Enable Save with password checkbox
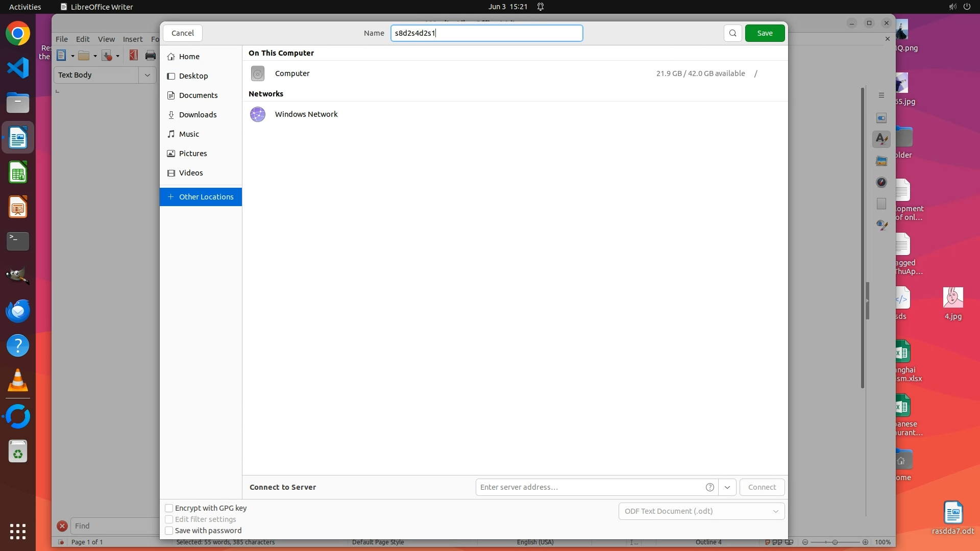This screenshot has width=980, height=551. tap(169, 531)
